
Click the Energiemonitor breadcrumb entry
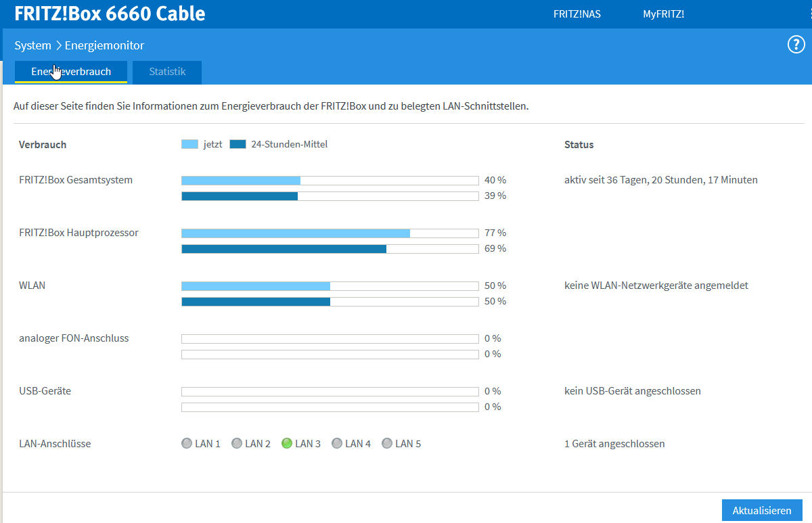[104, 45]
